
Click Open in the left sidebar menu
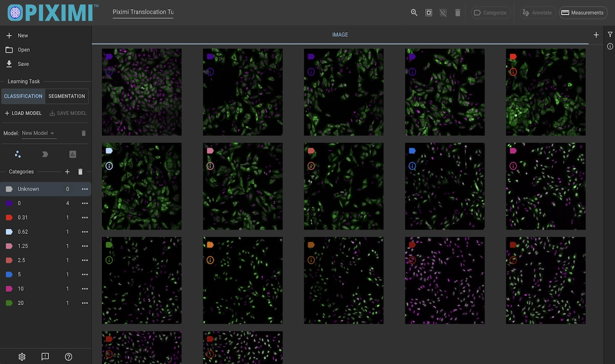pyautogui.click(x=24, y=50)
